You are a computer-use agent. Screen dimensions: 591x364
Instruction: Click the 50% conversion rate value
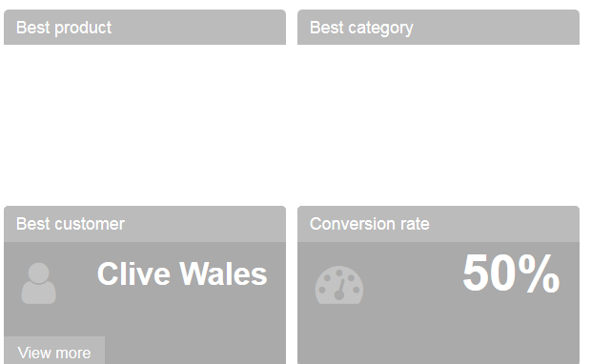point(511,273)
